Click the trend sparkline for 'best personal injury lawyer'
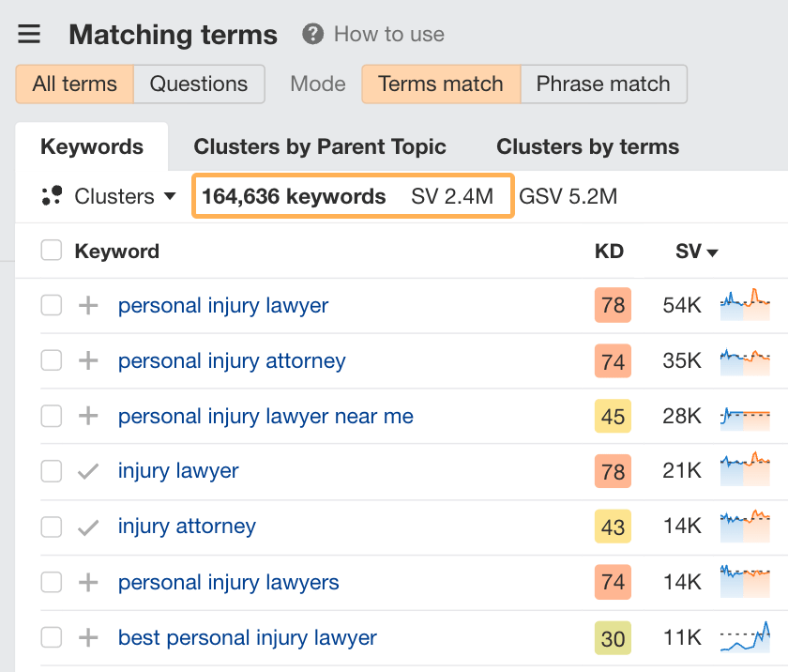 pos(746,637)
